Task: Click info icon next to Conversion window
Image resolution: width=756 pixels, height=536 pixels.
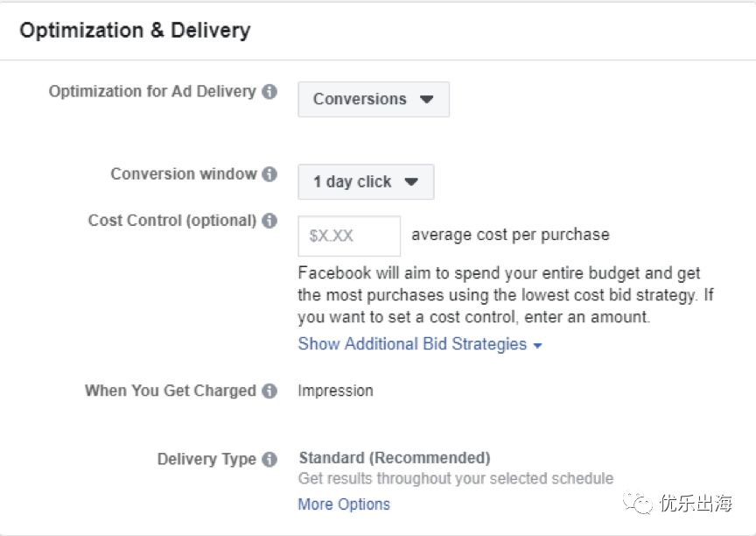Action: (x=269, y=174)
